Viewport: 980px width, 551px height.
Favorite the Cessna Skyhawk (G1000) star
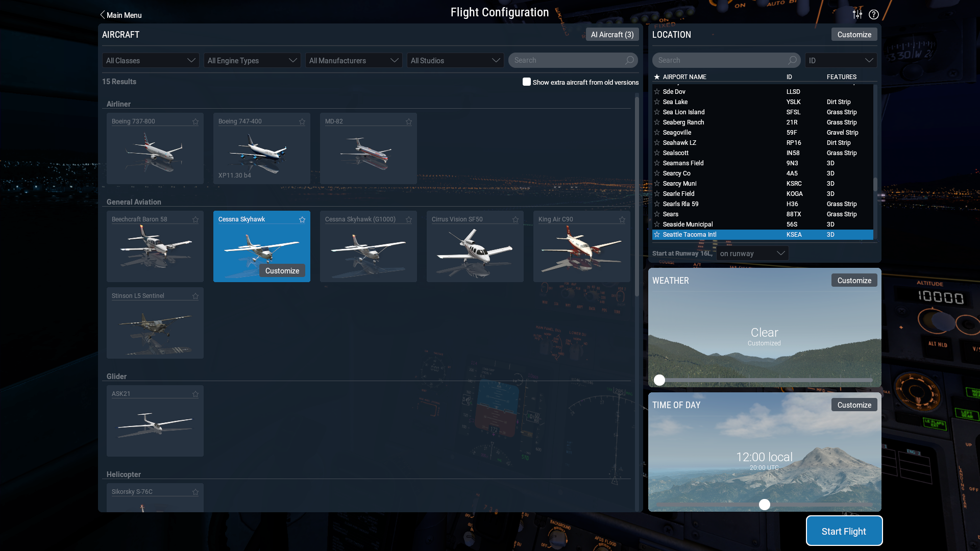point(409,219)
